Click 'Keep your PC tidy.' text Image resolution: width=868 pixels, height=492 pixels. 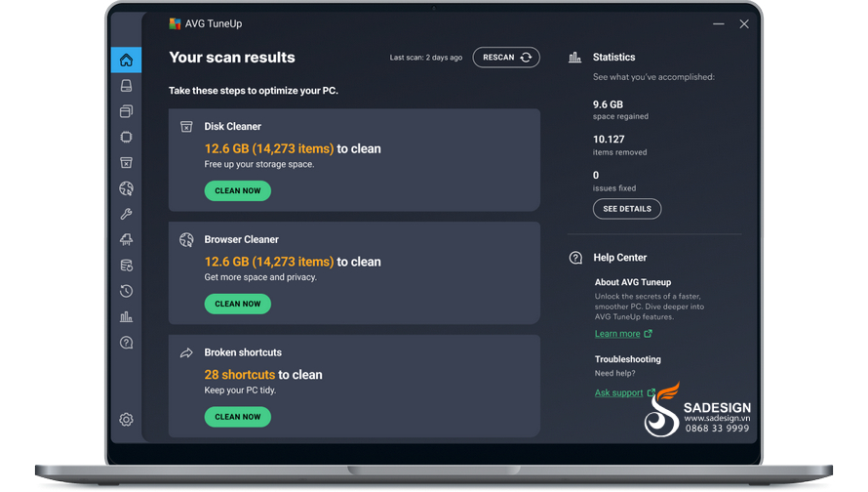(240, 390)
